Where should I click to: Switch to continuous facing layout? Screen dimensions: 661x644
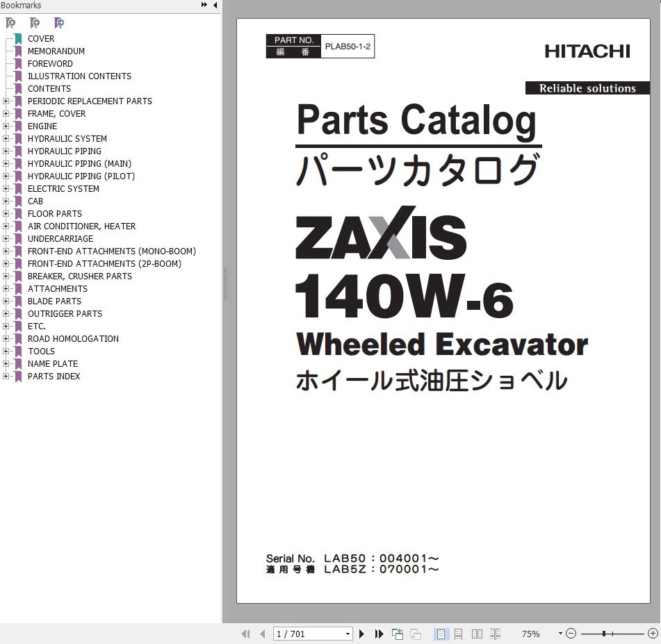click(x=495, y=634)
